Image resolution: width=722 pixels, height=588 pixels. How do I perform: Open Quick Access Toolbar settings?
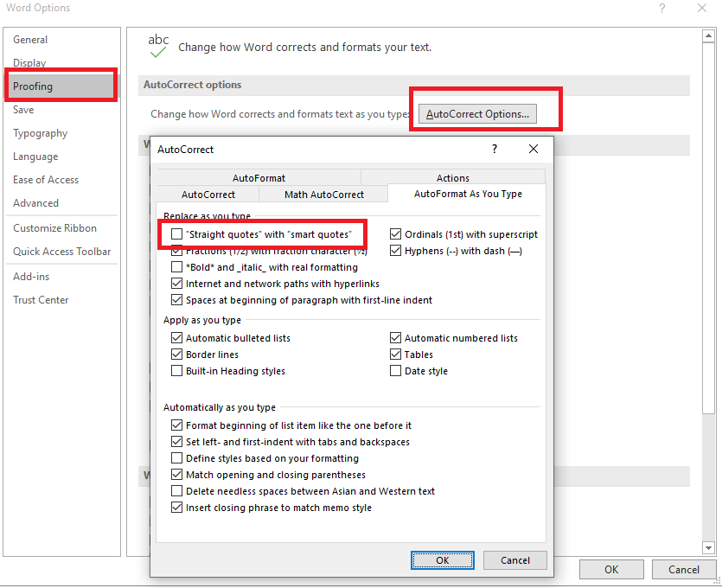point(61,252)
